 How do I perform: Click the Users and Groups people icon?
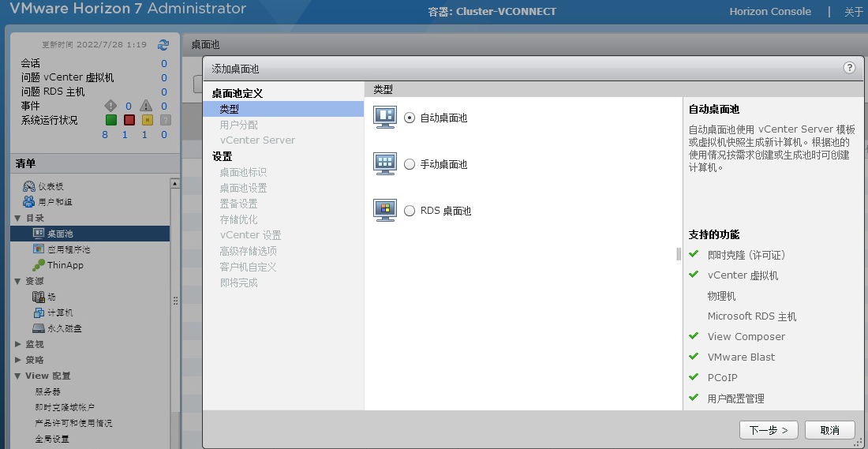tap(28, 201)
